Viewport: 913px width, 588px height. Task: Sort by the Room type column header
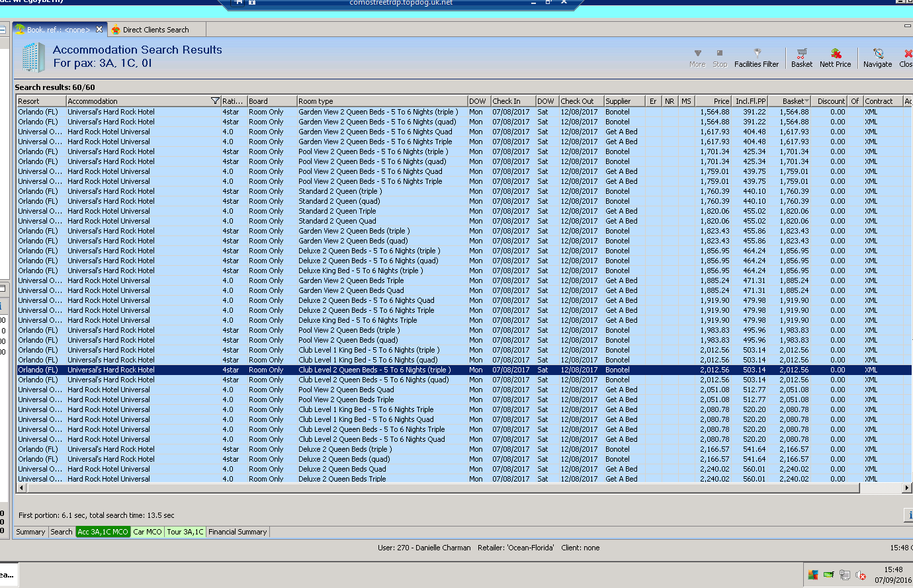(382, 101)
